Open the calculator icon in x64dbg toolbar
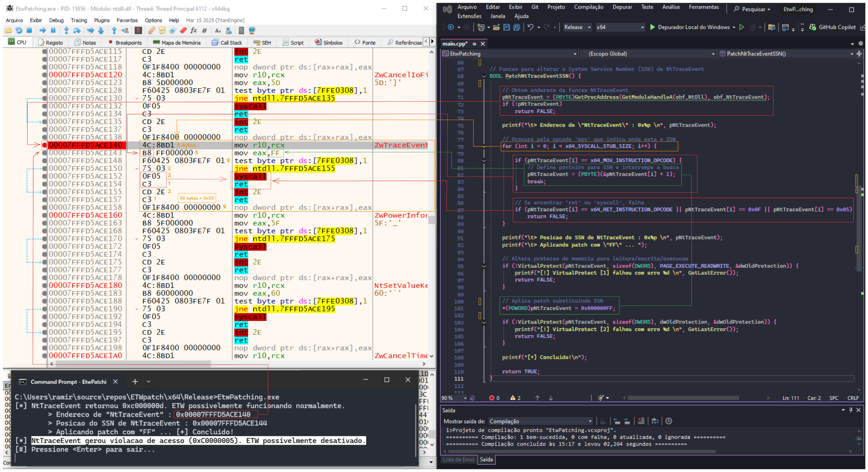 [x=241, y=31]
